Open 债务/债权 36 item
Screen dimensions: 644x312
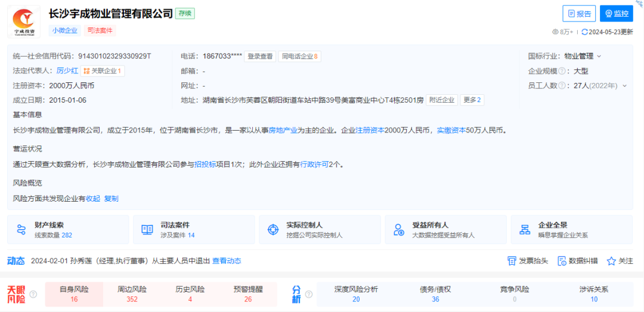coord(435,294)
